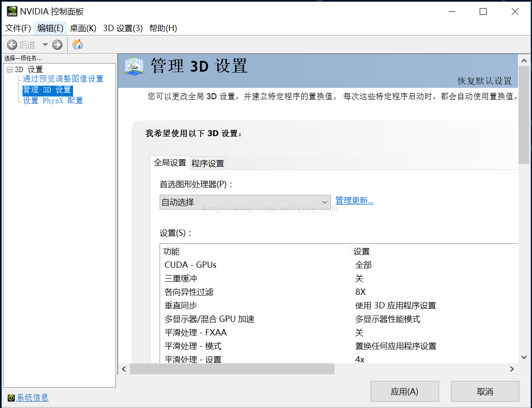Screen dimensions: 532x408
Task: Minimize the NVIDIA control panel window
Action: 452,12
